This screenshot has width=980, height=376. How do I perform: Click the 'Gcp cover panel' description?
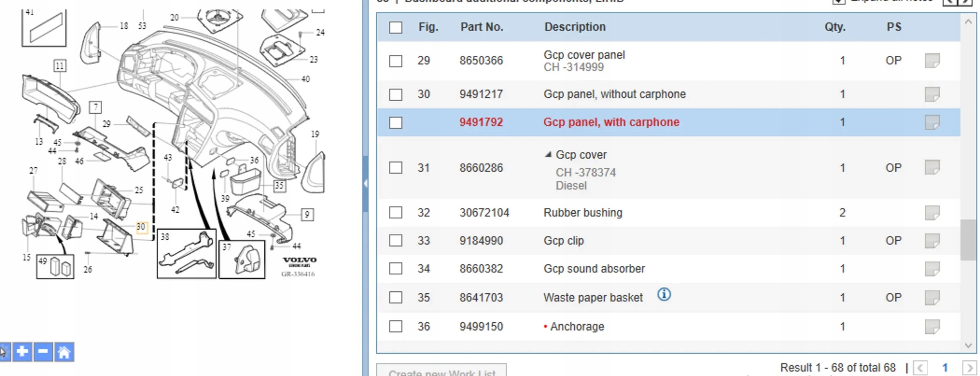point(584,55)
